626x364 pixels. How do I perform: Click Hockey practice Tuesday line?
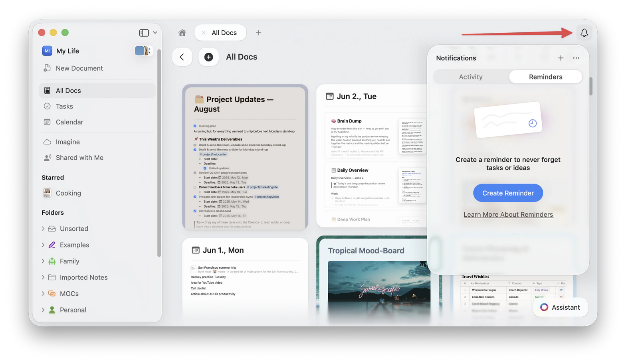pyautogui.click(x=208, y=277)
